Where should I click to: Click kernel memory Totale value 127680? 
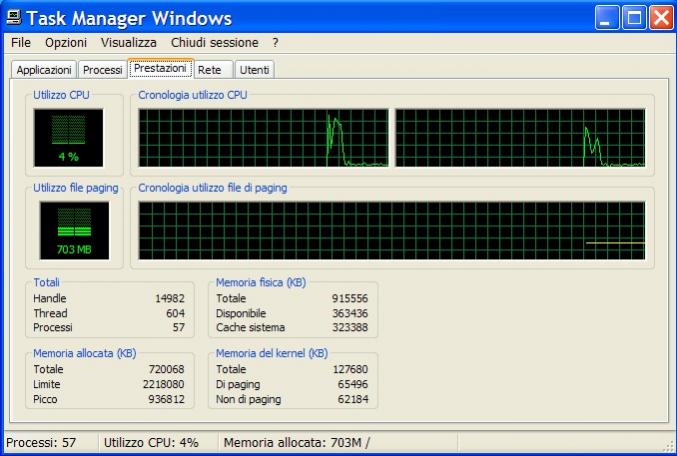tap(350, 369)
